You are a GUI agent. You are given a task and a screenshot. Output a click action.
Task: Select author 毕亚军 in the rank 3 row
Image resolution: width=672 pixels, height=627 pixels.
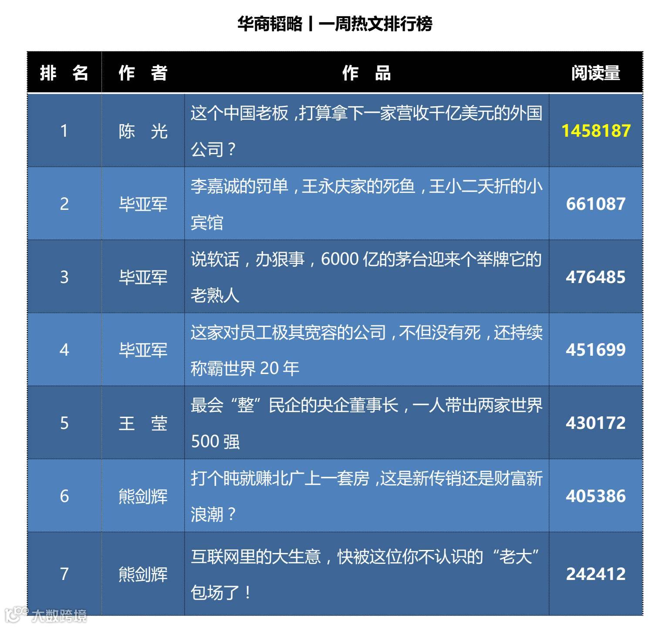[x=143, y=277]
